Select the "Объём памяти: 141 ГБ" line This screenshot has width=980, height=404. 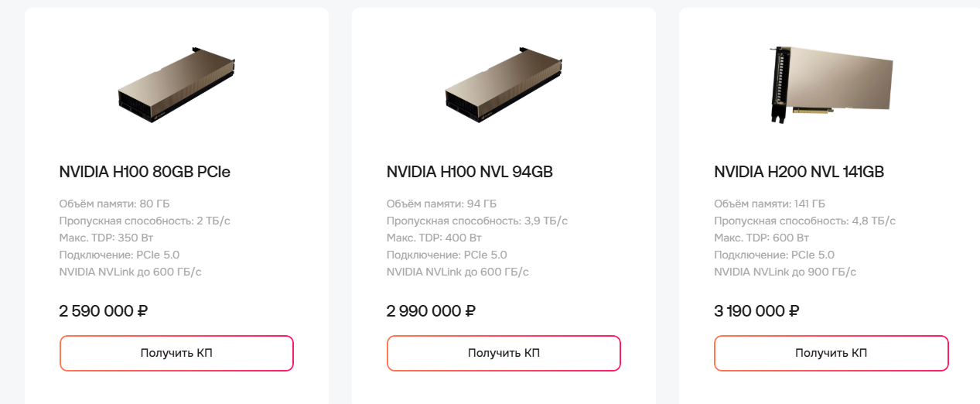click(x=770, y=204)
